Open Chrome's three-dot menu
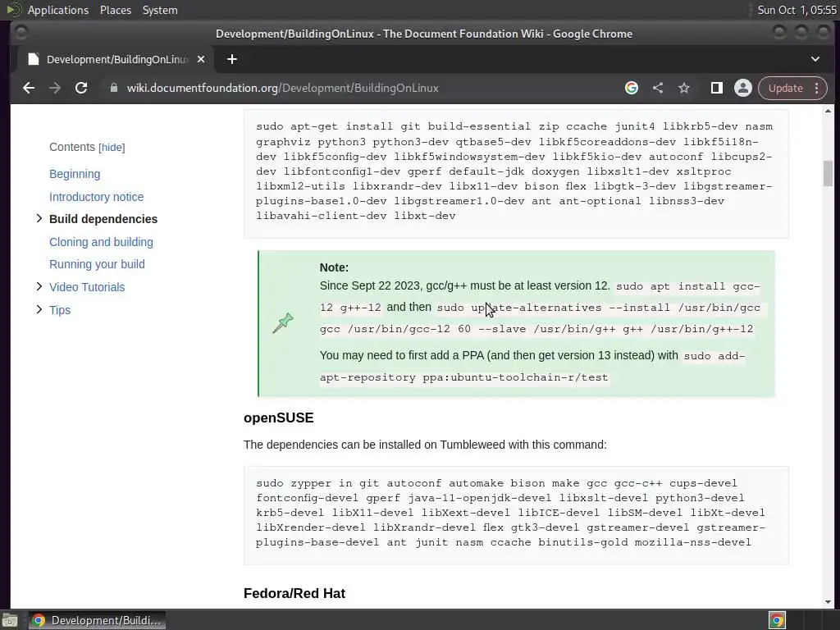The width and height of the screenshot is (840, 630). (817, 88)
